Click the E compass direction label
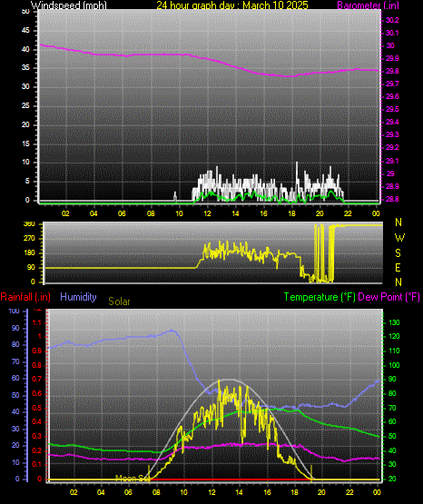 click(398, 267)
